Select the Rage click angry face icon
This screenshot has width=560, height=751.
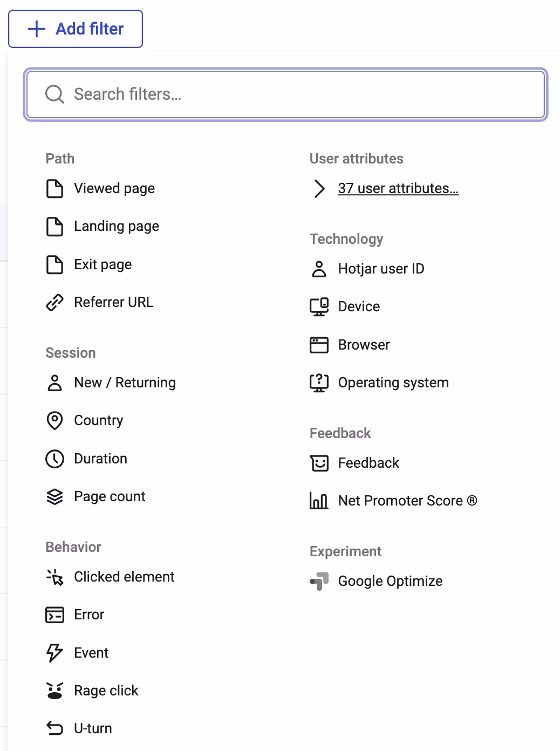click(54, 691)
